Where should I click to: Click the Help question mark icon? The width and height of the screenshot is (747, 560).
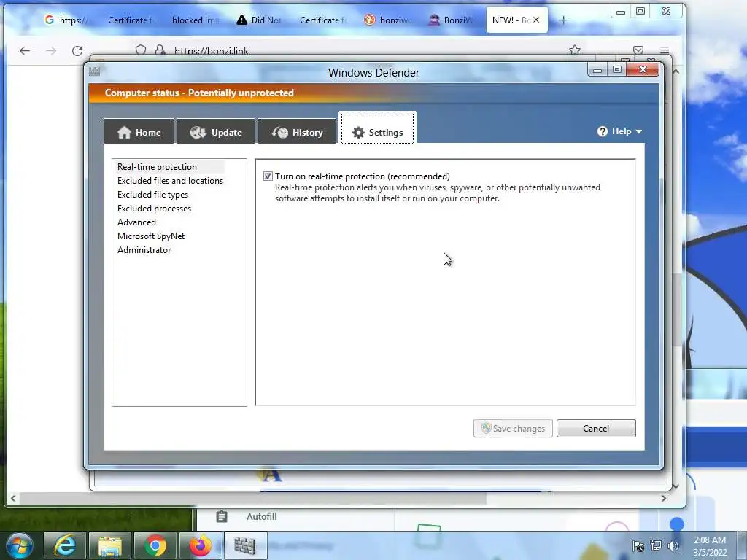pos(602,131)
